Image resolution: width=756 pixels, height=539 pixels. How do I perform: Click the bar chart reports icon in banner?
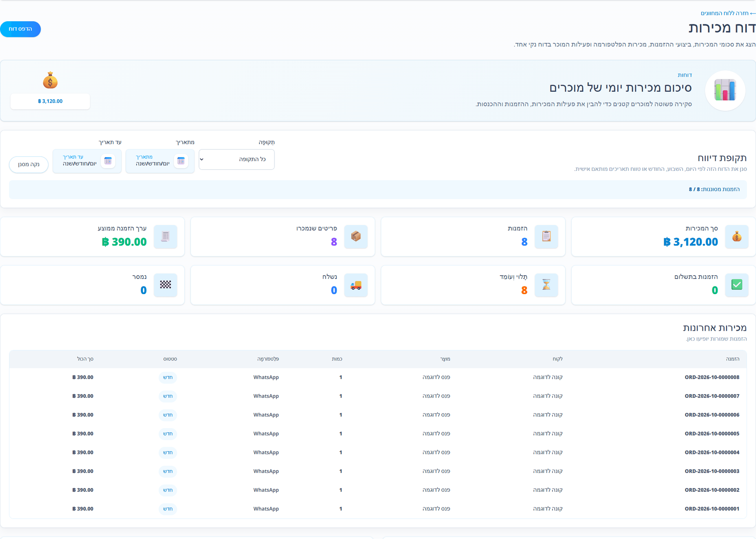coord(725,90)
